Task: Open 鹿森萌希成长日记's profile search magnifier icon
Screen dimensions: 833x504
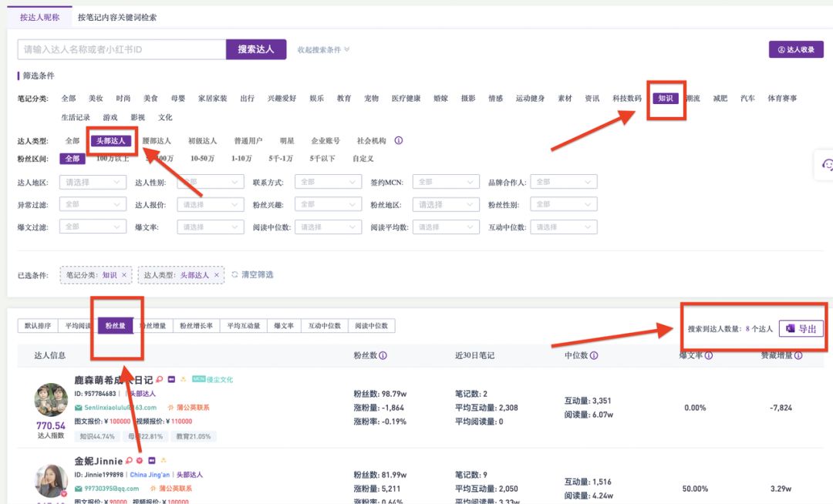Action: (159, 380)
